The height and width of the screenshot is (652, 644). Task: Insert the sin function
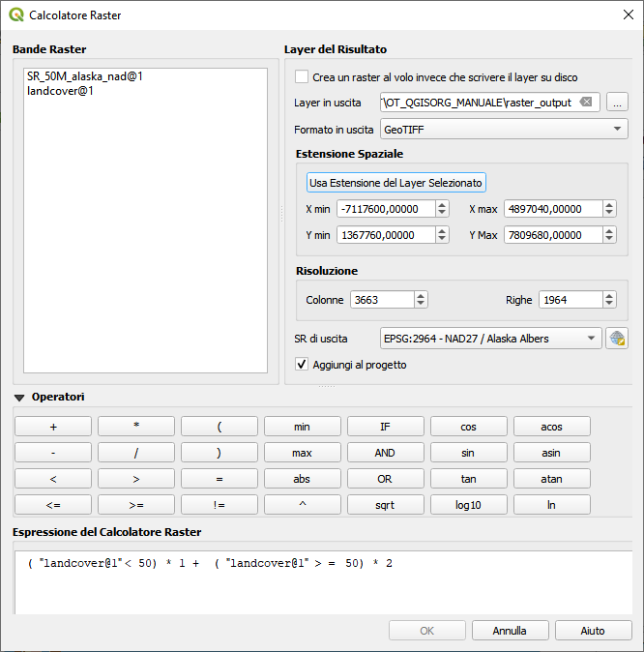[x=469, y=453]
